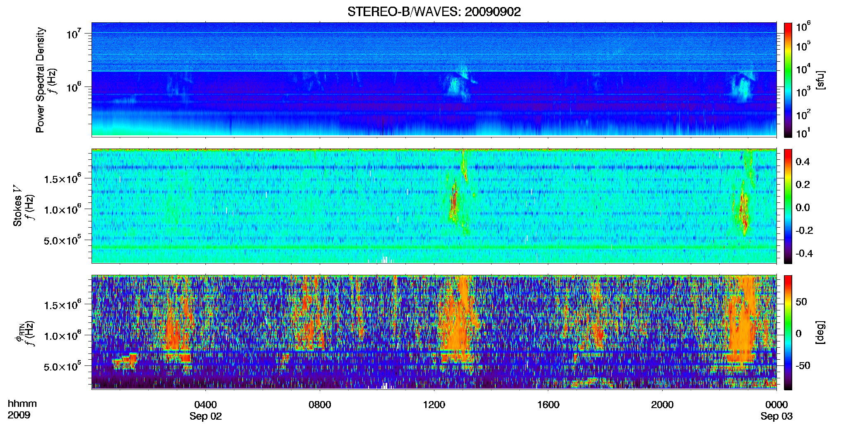Click the "0.0" label on Stokes color bar
This screenshot has height=447, width=868.
tap(803, 207)
